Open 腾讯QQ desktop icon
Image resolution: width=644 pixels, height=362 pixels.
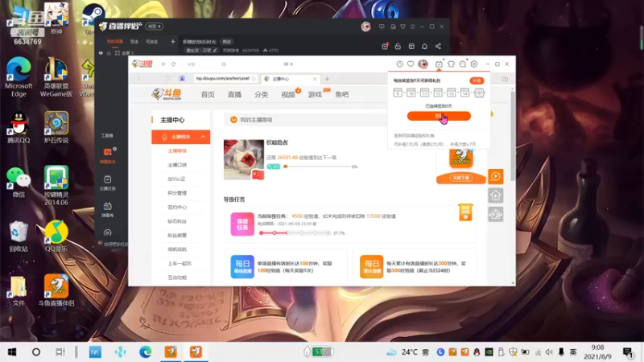(x=19, y=128)
